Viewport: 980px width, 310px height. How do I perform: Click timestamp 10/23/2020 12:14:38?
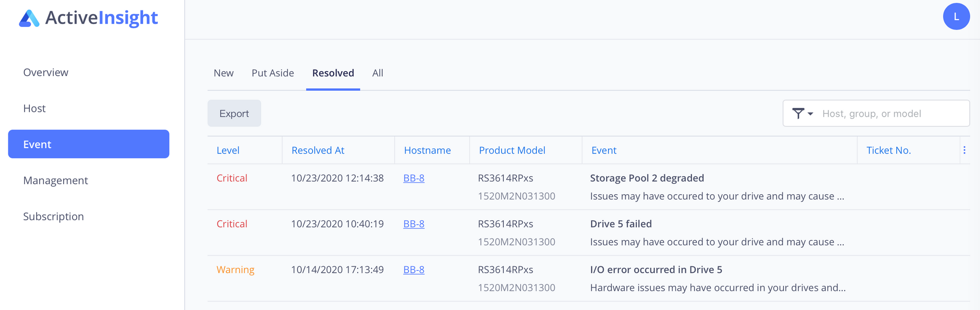coord(337,178)
